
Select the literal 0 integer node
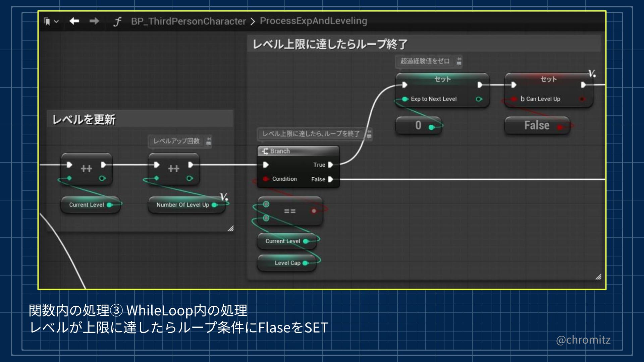point(418,125)
